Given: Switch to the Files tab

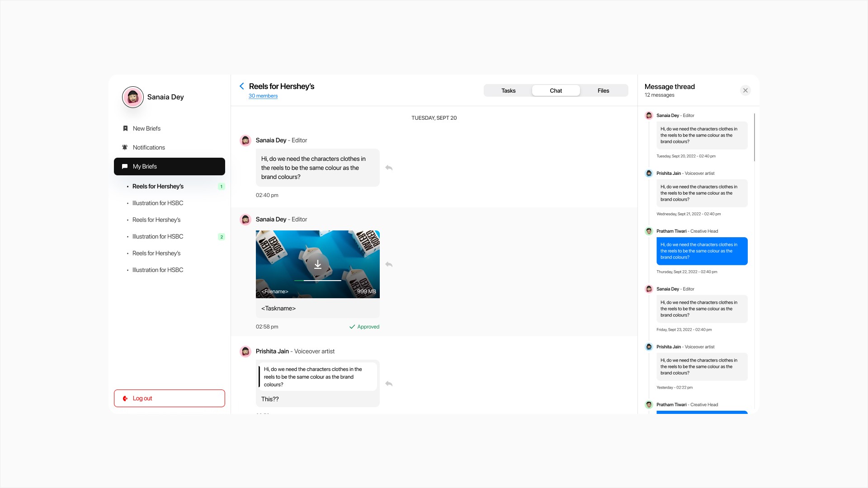Looking at the screenshot, I should [603, 90].
